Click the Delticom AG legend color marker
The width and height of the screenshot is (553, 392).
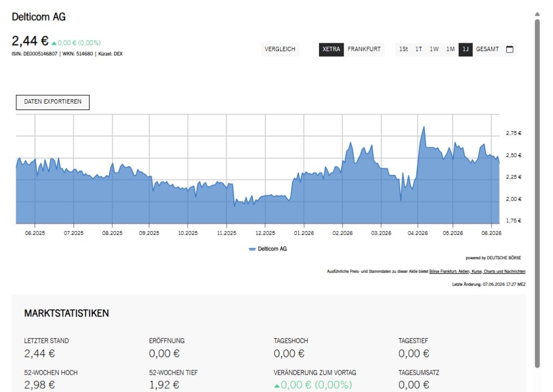(x=252, y=249)
